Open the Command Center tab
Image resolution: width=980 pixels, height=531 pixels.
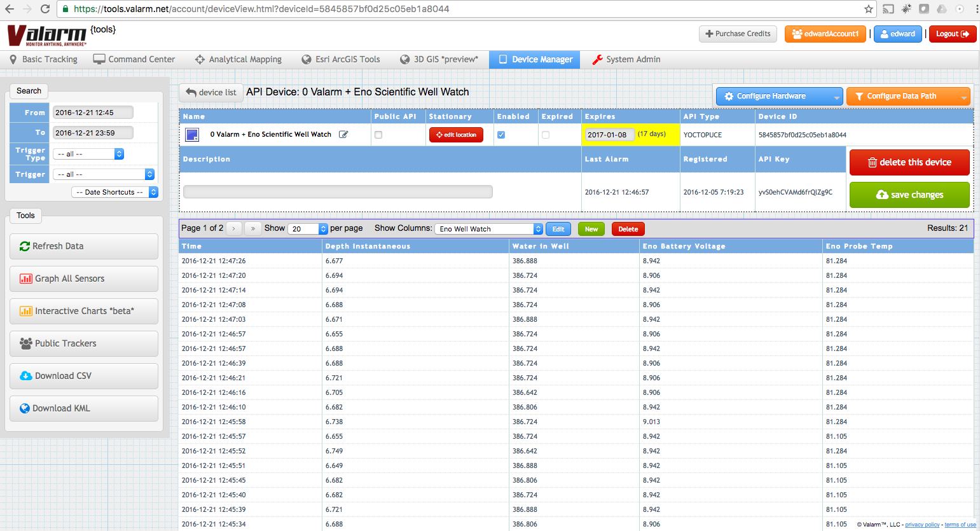coord(134,59)
